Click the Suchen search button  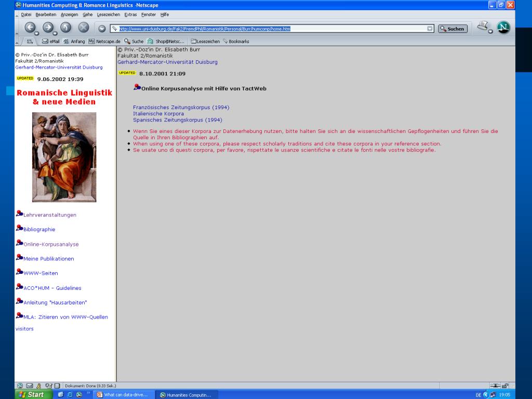click(453, 29)
